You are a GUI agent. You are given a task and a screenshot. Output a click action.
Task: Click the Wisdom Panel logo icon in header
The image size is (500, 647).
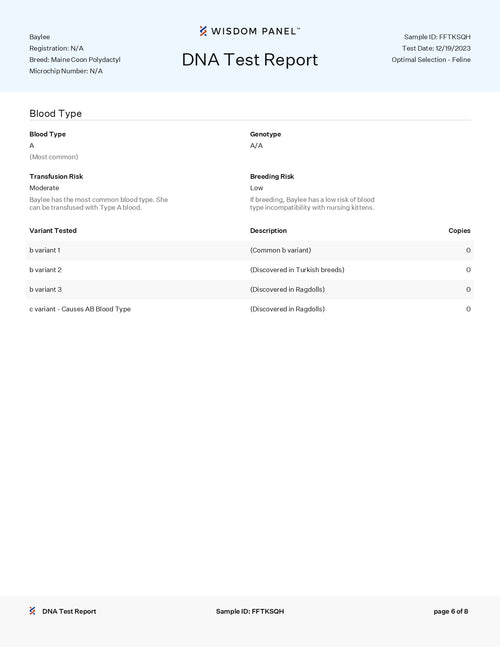pos(203,31)
